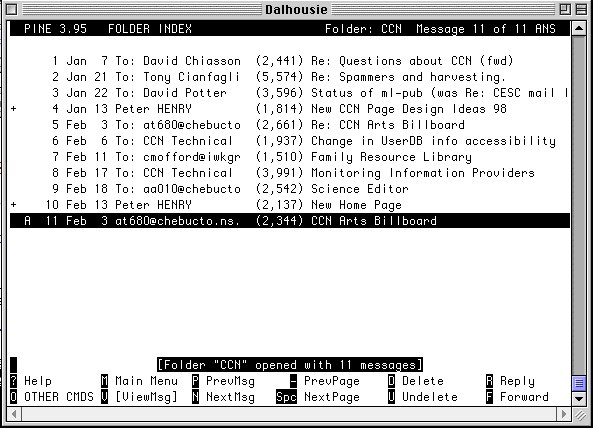Select the P PrevMsg key icon
The image size is (593, 428).
(x=196, y=381)
